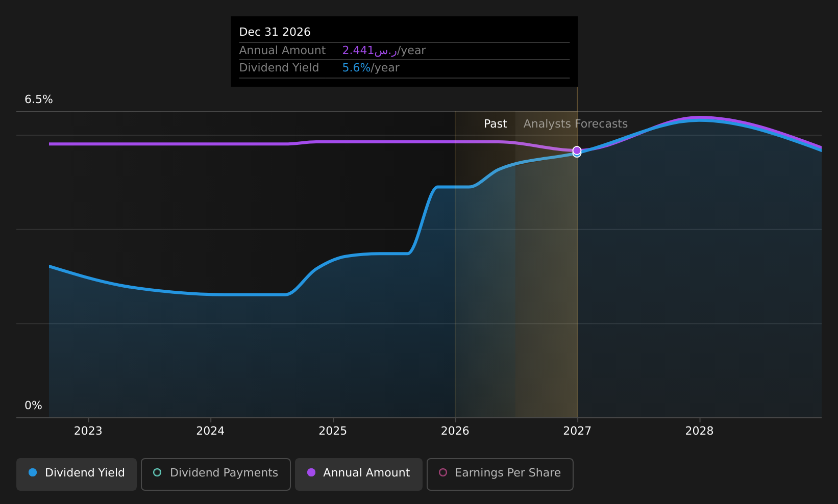Click the 0% y-axis label
Screen dimensions: 838x504
[x=34, y=406]
